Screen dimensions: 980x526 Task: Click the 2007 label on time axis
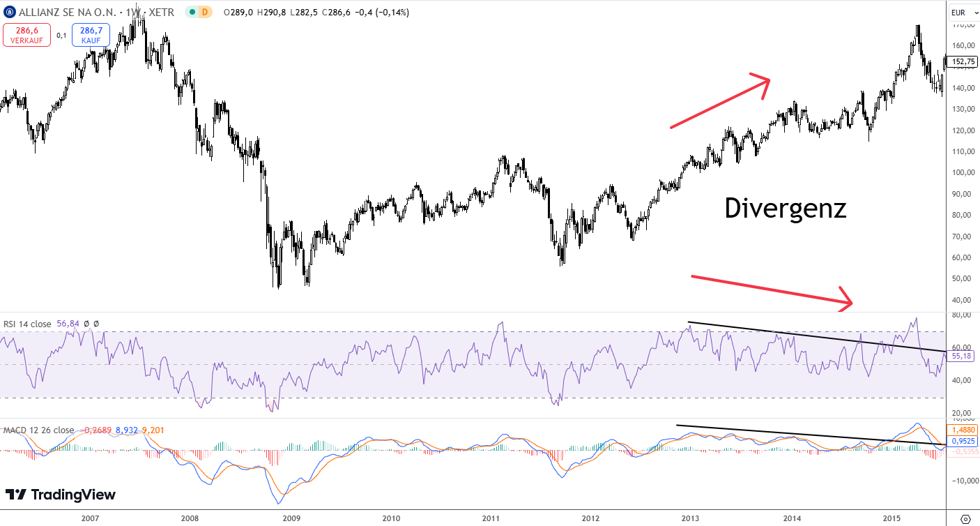point(89,518)
